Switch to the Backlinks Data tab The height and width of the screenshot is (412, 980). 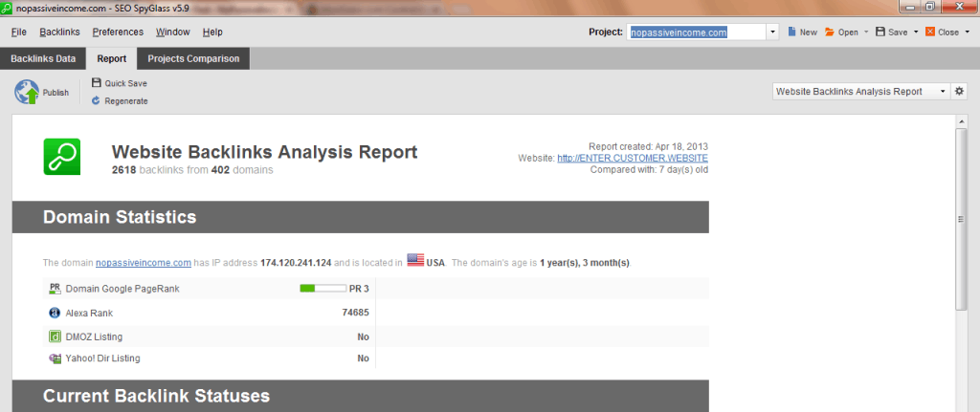[43, 58]
